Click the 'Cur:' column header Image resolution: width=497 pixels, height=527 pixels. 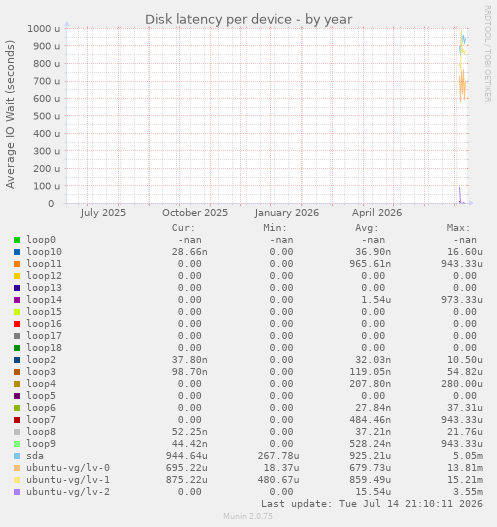coord(183,228)
